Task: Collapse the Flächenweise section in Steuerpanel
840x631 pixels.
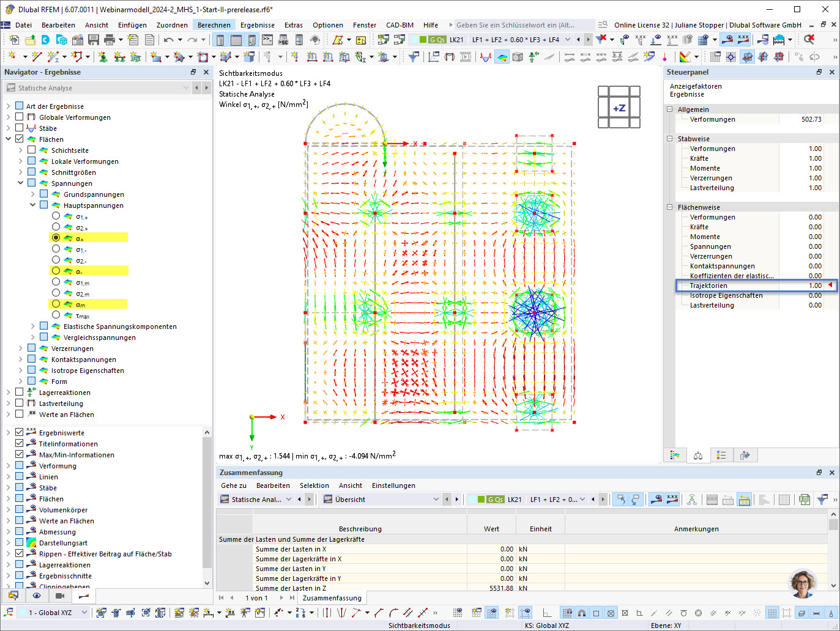Action: (x=669, y=207)
